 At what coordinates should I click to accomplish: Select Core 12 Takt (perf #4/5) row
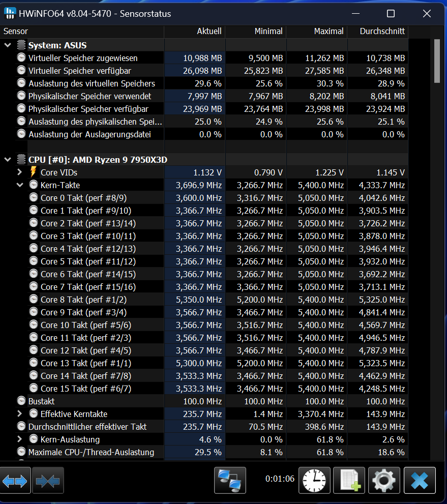(218, 350)
